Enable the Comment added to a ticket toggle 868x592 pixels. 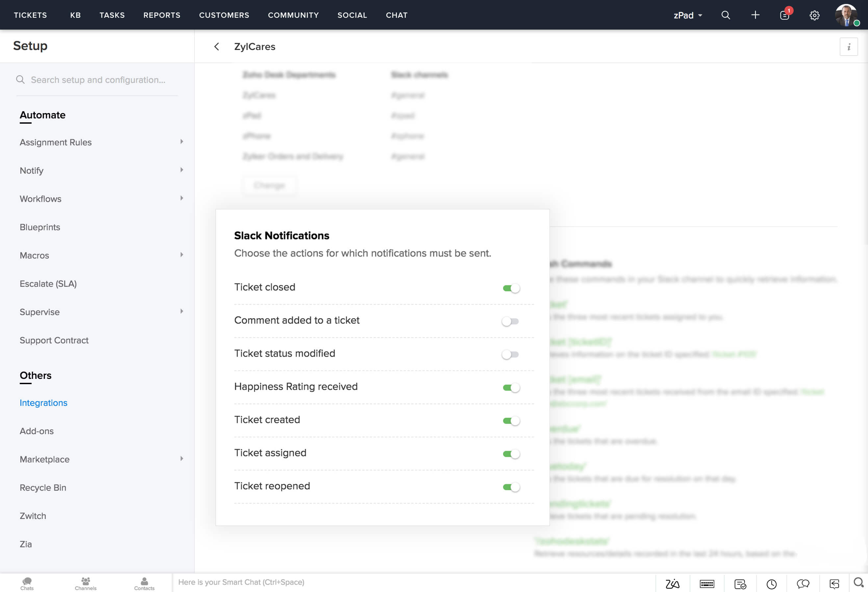511,321
